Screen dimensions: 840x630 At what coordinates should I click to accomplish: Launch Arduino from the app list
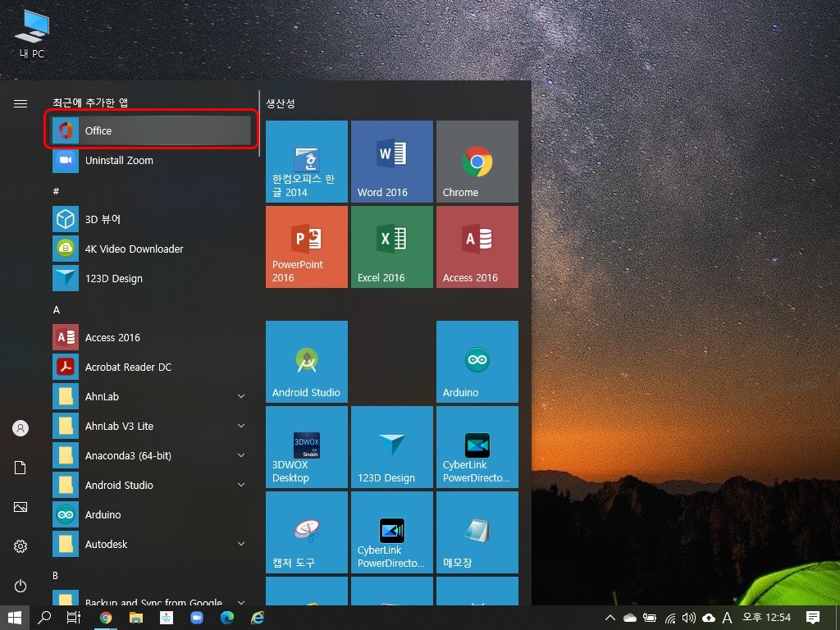(151, 514)
